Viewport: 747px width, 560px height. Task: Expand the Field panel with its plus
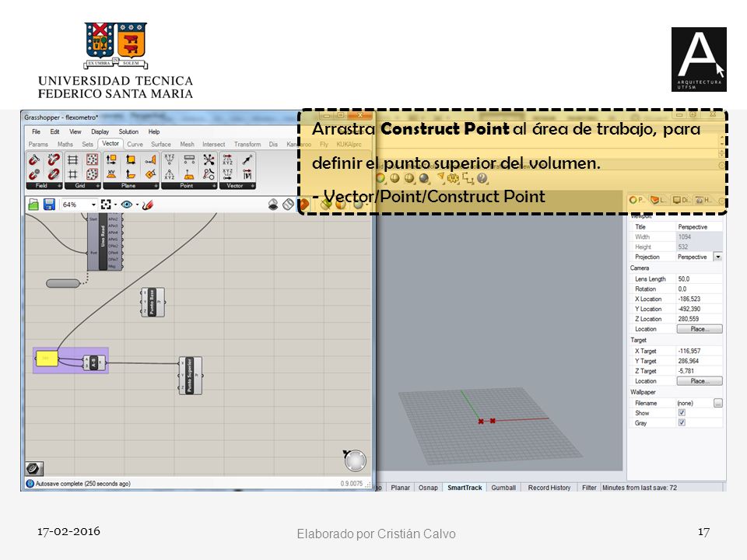[59, 186]
